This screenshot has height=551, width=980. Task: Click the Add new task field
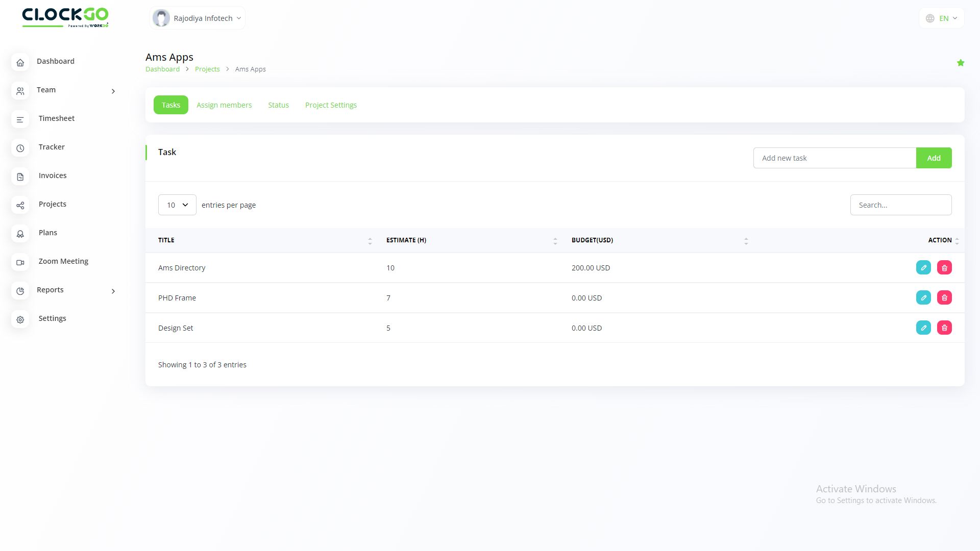click(835, 158)
